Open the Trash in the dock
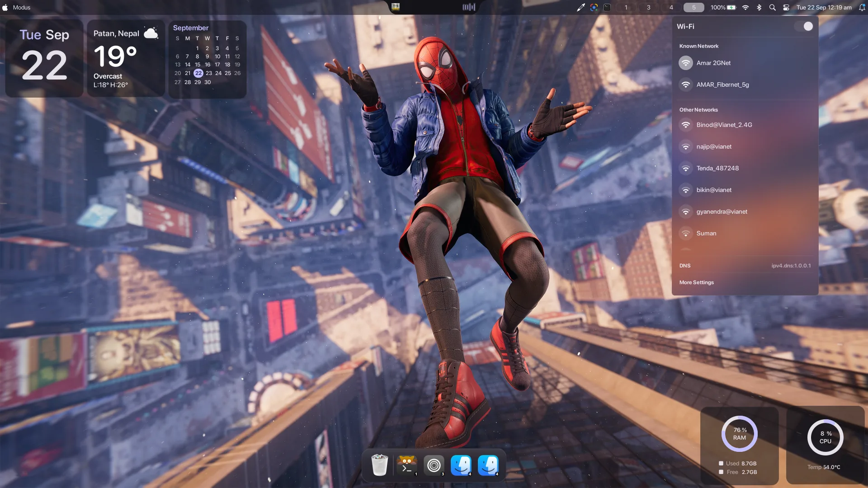Image resolution: width=868 pixels, height=488 pixels. pos(379,465)
